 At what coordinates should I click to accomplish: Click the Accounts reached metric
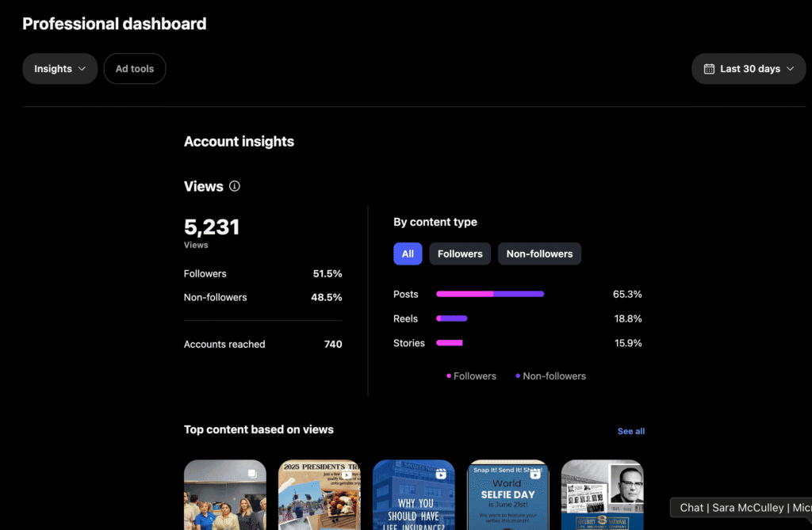(x=224, y=345)
